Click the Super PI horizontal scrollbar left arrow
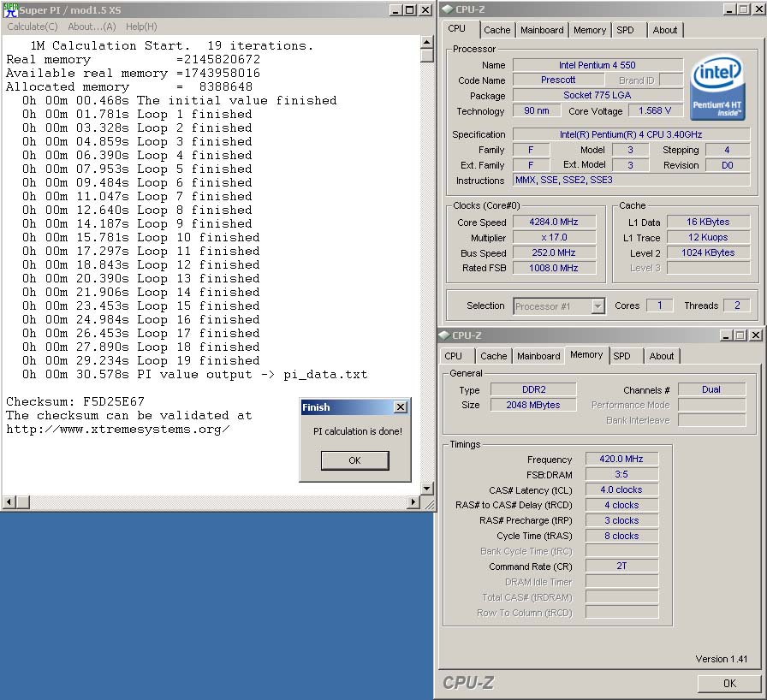 point(9,502)
